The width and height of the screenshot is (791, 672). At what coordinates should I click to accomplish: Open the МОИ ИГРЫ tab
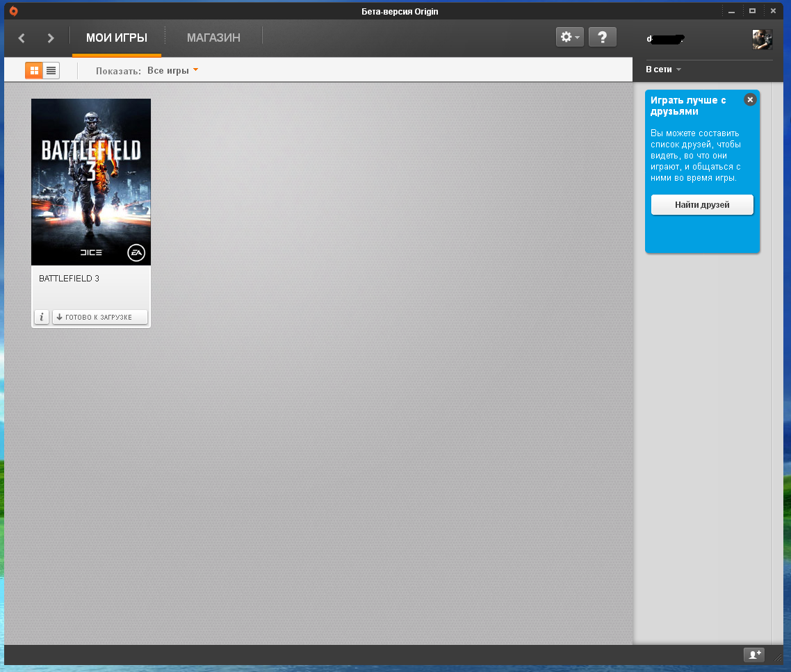coord(117,38)
